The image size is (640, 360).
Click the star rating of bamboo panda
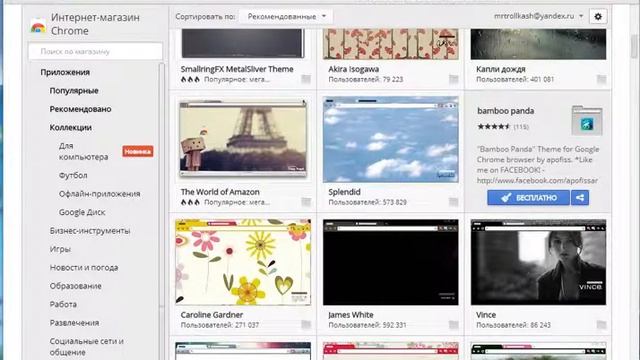point(494,127)
